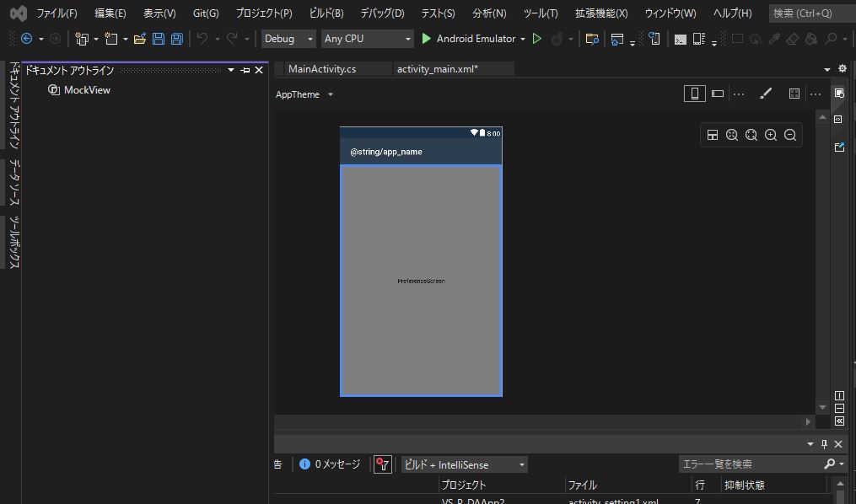This screenshot has width=856, height=504.
Task: Click the エラー一覧を検索 search field
Action: 751,464
